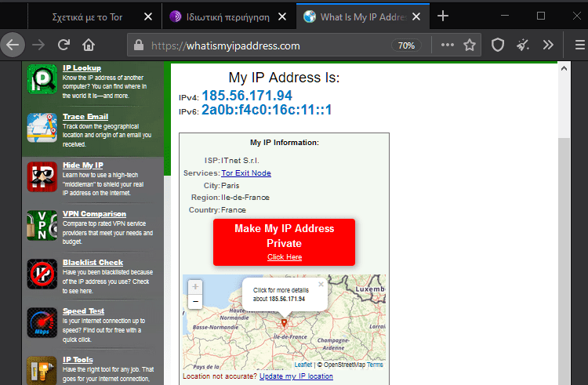The image size is (588, 385).
Task: Open the OpenStreetMap Terms link
Action: (x=375, y=365)
